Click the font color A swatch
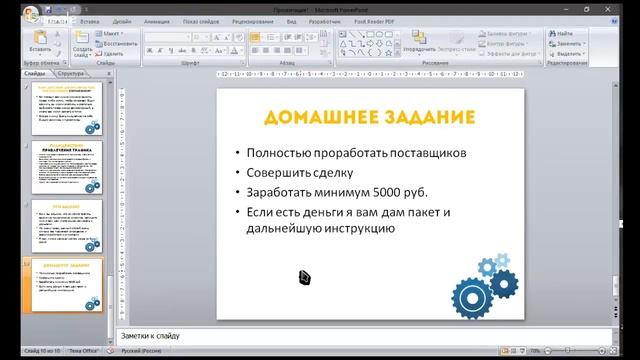The width and height of the screenshot is (640, 360). pos(234,51)
